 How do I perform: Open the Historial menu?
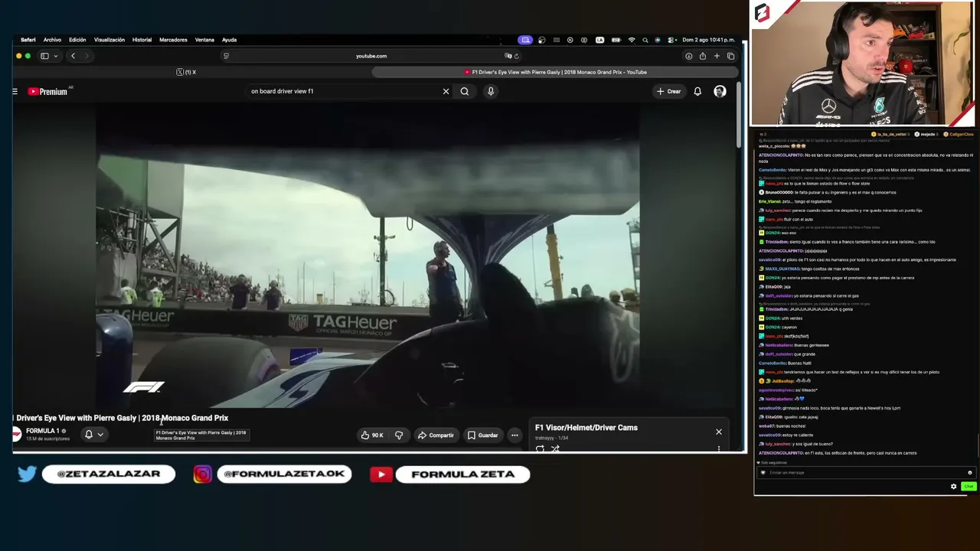point(142,40)
